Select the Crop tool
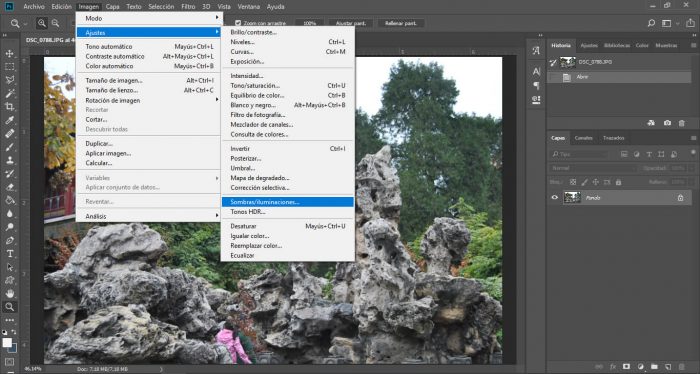 (x=9, y=107)
